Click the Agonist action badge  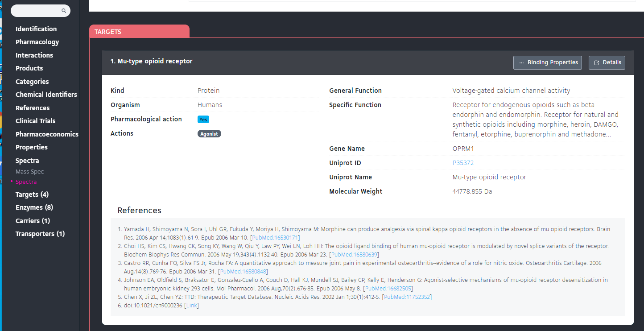(209, 133)
